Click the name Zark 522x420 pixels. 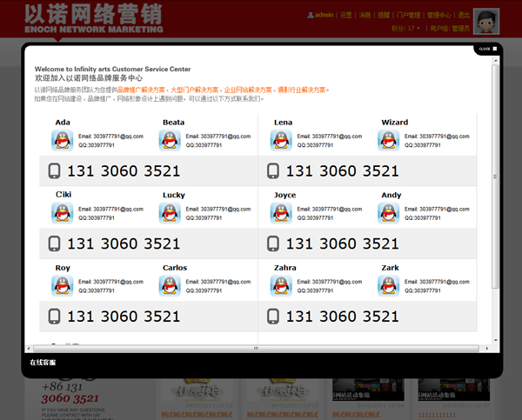tap(390, 268)
